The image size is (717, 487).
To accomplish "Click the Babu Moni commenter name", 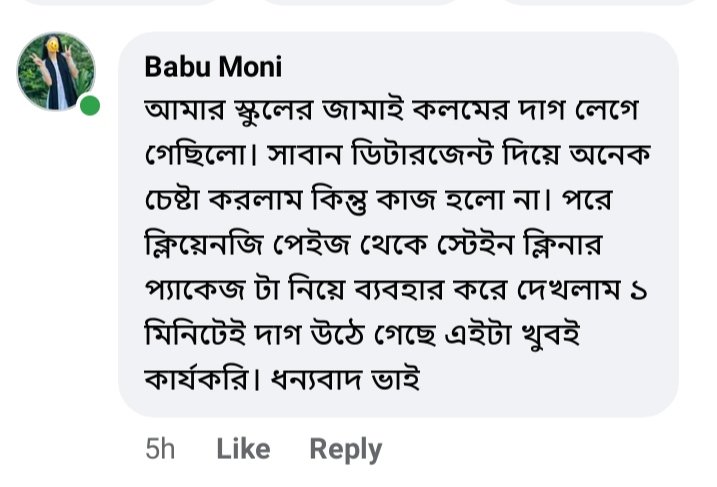I will pos(213,67).
